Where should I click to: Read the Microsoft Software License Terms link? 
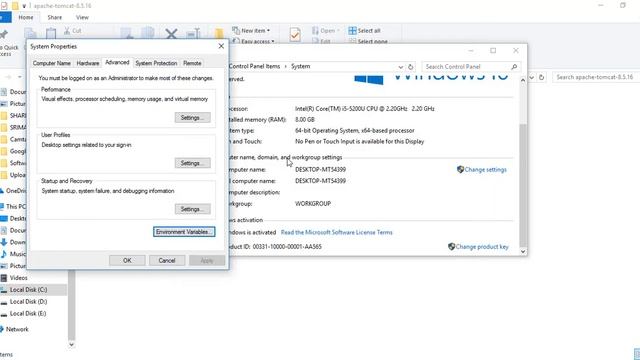(x=337, y=232)
